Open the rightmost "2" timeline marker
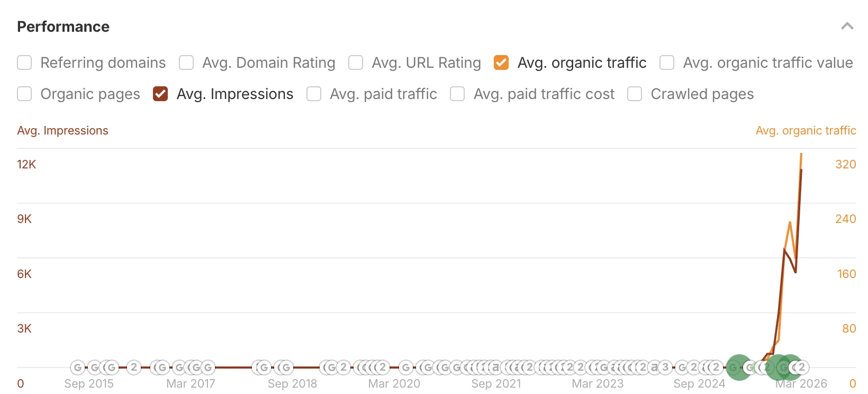This screenshot has width=868, height=394. coord(802,367)
